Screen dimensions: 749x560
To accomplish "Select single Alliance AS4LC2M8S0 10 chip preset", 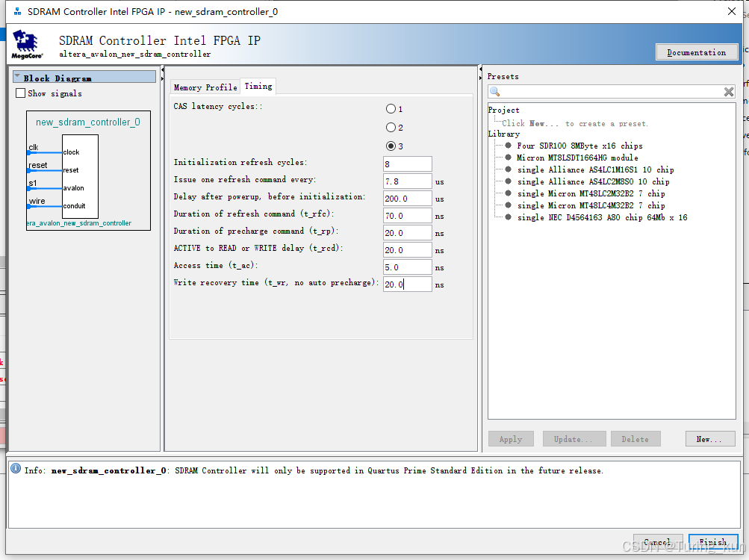I will (593, 181).
